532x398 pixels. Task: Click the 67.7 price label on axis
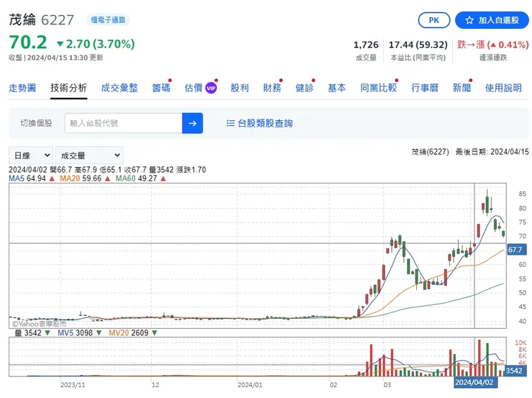pos(515,250)
